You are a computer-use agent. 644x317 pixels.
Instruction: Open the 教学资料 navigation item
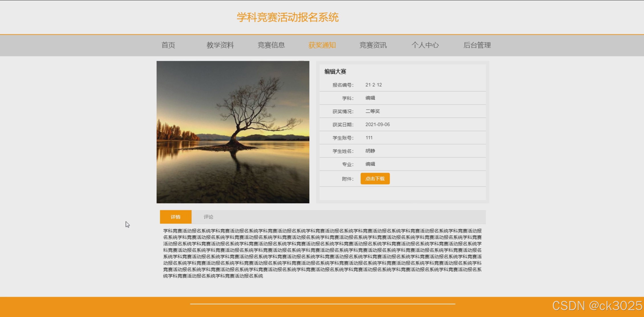click(220, 45)
